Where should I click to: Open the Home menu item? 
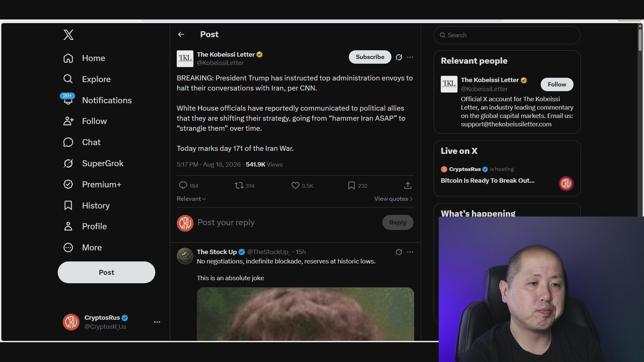pyautogui.click(x=84, y=58)
